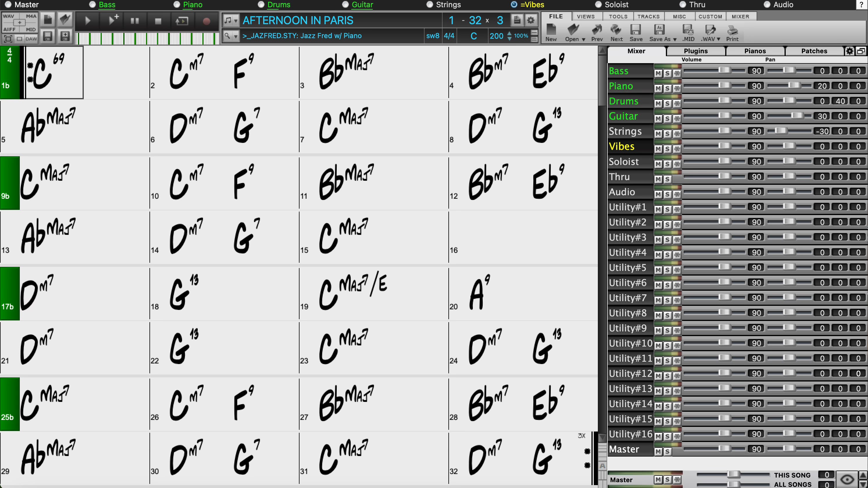The width and height of the screenshot is (868, 488).
Task: Switch to the TRACKS tab
Action: click(649, 16)
